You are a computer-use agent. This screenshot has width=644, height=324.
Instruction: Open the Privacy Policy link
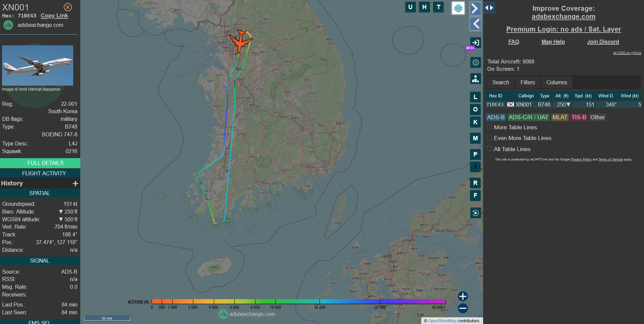(x=581, y=159)
